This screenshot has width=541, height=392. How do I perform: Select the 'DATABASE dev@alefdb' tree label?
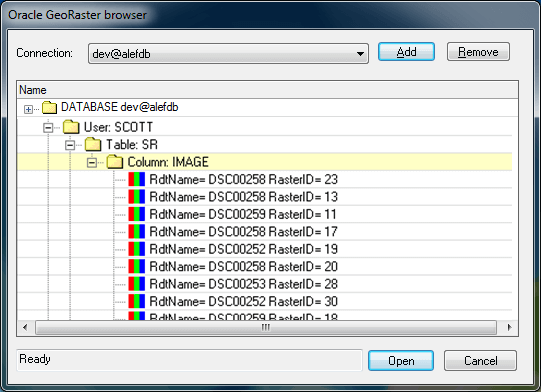pyautogui.click(x=120, y=107)
